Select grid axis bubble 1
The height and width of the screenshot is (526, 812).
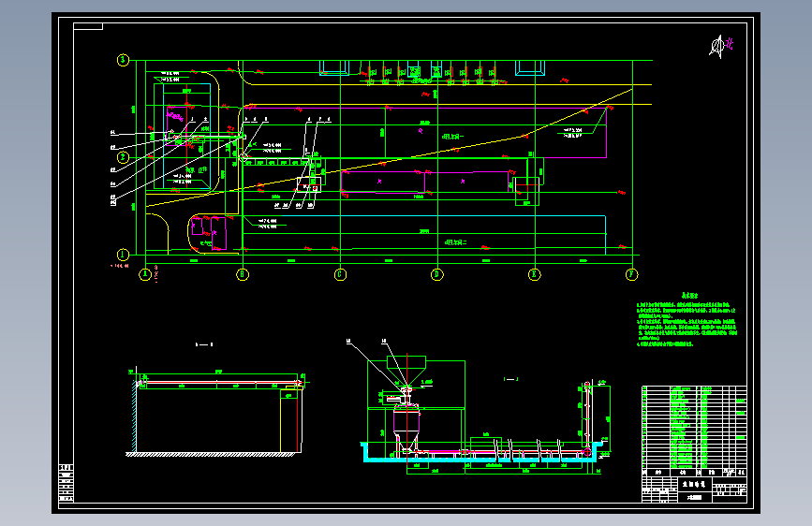[123, 255]
